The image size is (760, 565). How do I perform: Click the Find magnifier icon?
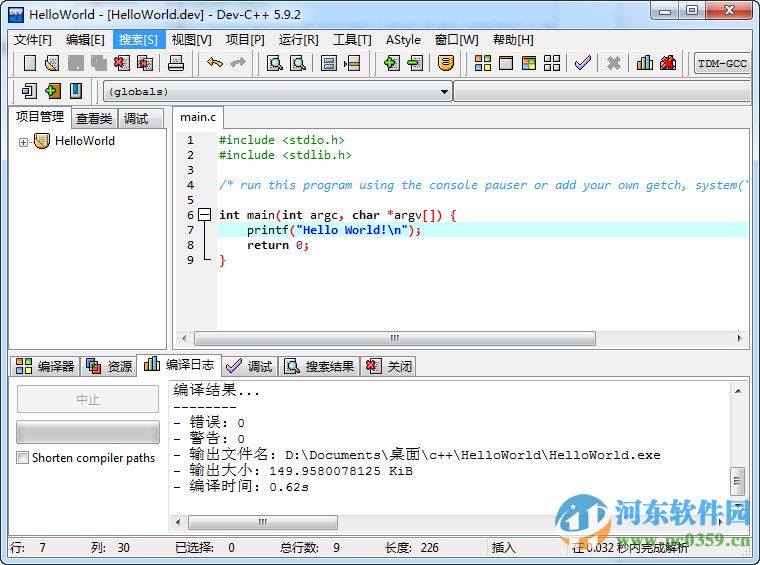[274, 63]
